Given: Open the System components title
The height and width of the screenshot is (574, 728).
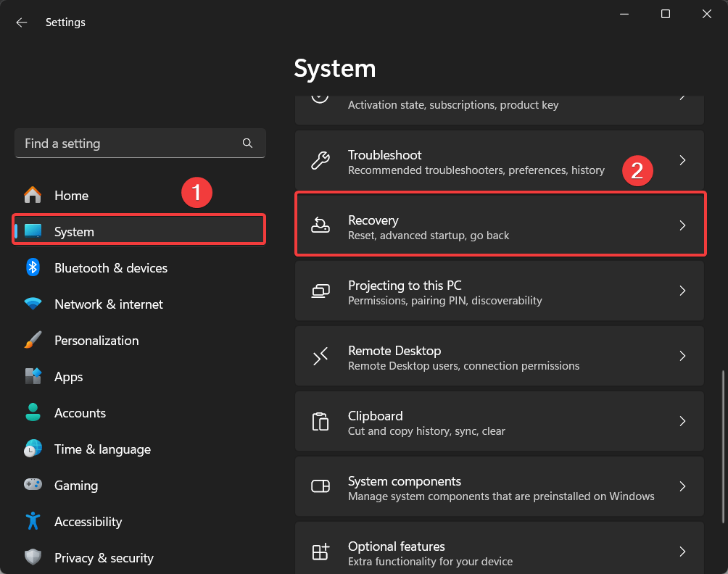Looking at the screenshot, I should [405, 481].
